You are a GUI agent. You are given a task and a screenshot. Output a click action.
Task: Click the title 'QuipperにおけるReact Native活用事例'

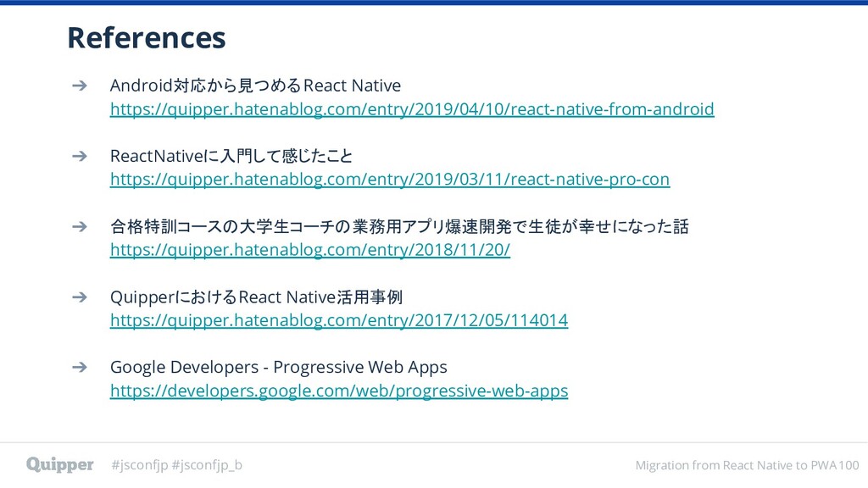tap(256, 297)
